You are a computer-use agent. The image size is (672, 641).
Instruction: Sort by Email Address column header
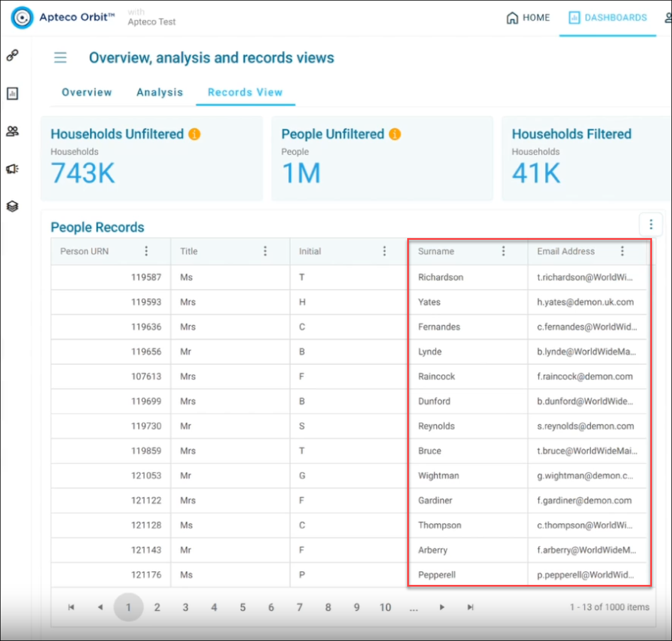566,251
